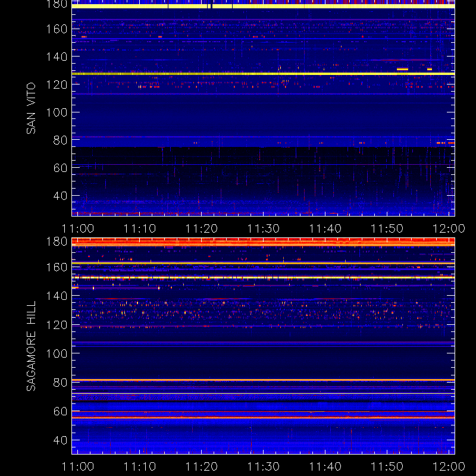Select the 120 tick label on Sagamore Hill plot

[x=57, y=325]
